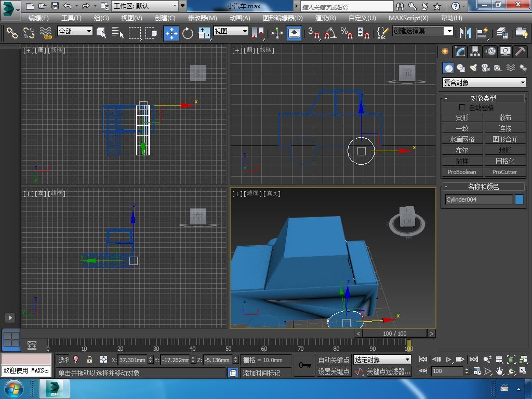Open the Utilities hammer panel
Screen dimensions: 532x399
click(x=520, y=51)
